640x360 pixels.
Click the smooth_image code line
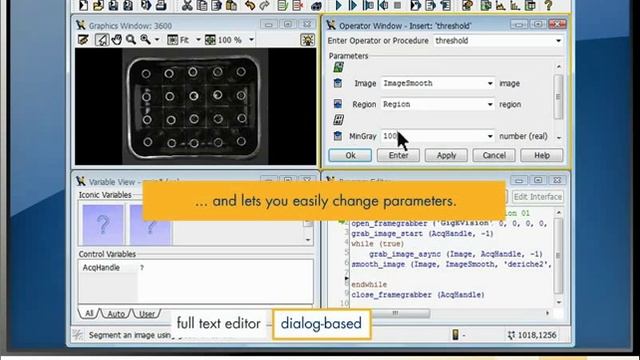451,264
